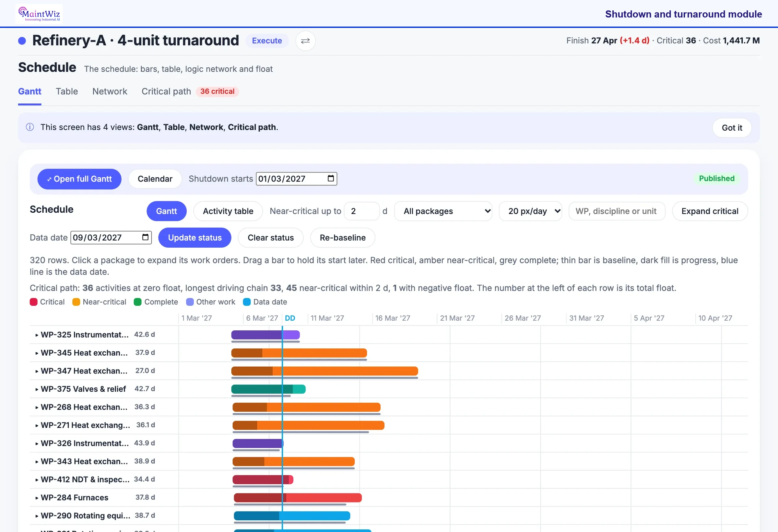Image resolution: width=778 pixels, height=532 pixels.
Task: Click the red Critical legend swatch
Action: pos(33,302)
